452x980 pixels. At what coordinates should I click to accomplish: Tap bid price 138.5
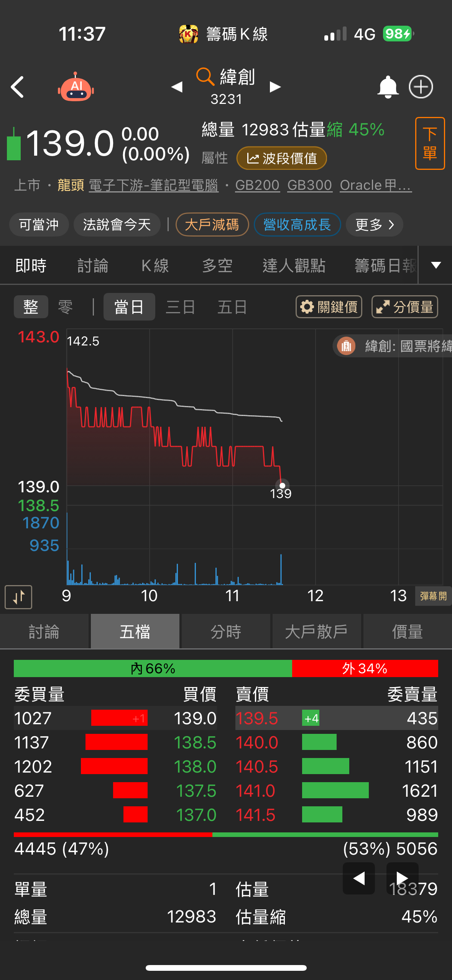point(195,742)
